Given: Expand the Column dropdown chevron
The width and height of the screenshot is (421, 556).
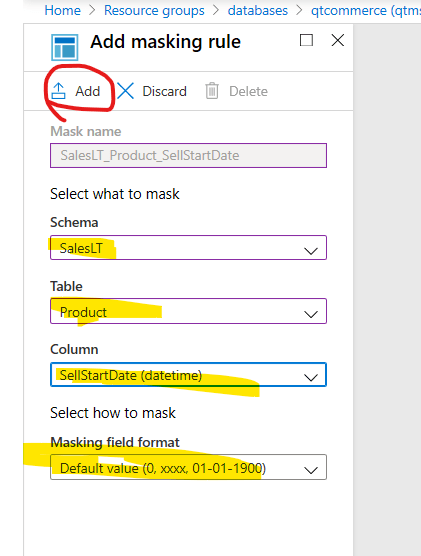Looking at the screenshot, I should (x=311, y=377).
